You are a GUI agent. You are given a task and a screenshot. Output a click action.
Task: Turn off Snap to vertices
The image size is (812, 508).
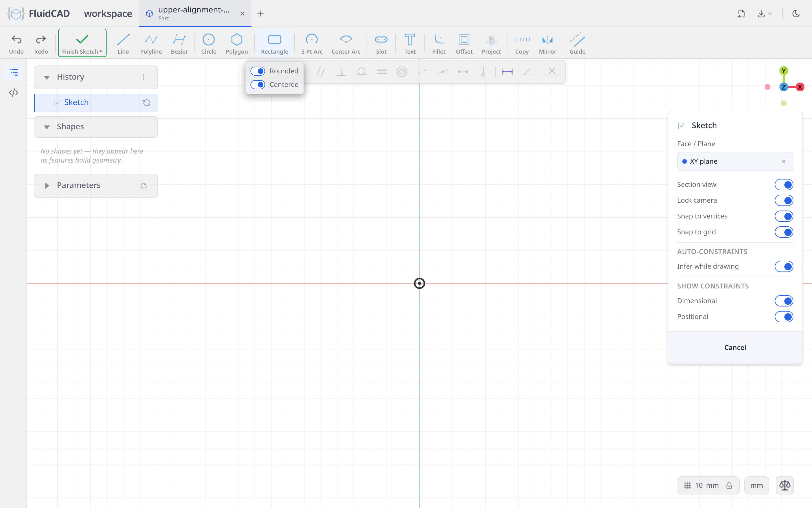point(784,216)
